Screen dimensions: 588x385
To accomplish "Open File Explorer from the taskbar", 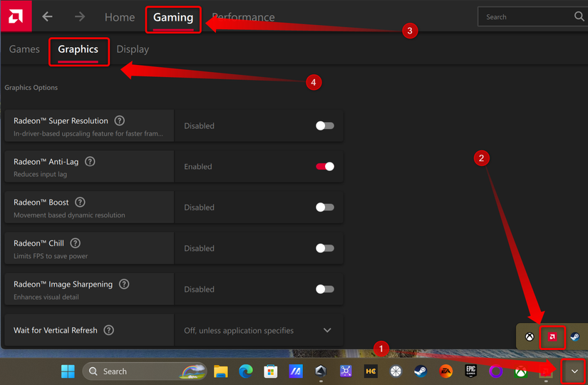I will coord(220,371).
